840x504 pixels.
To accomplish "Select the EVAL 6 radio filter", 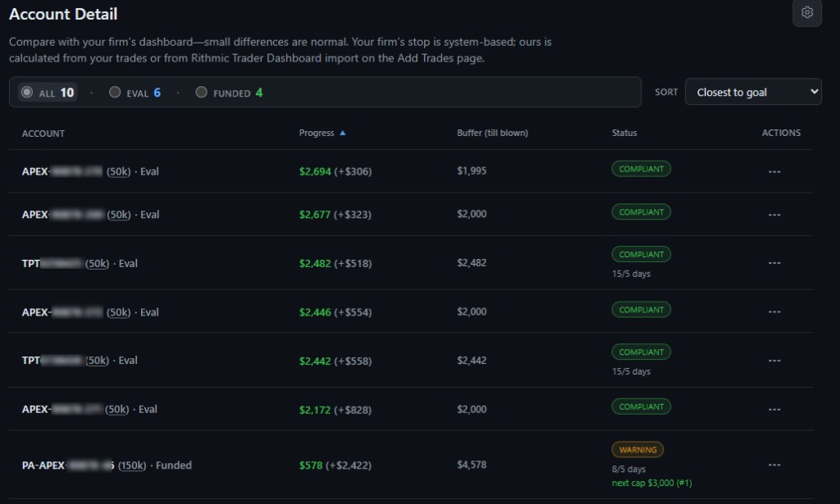I will pos(135,93).
